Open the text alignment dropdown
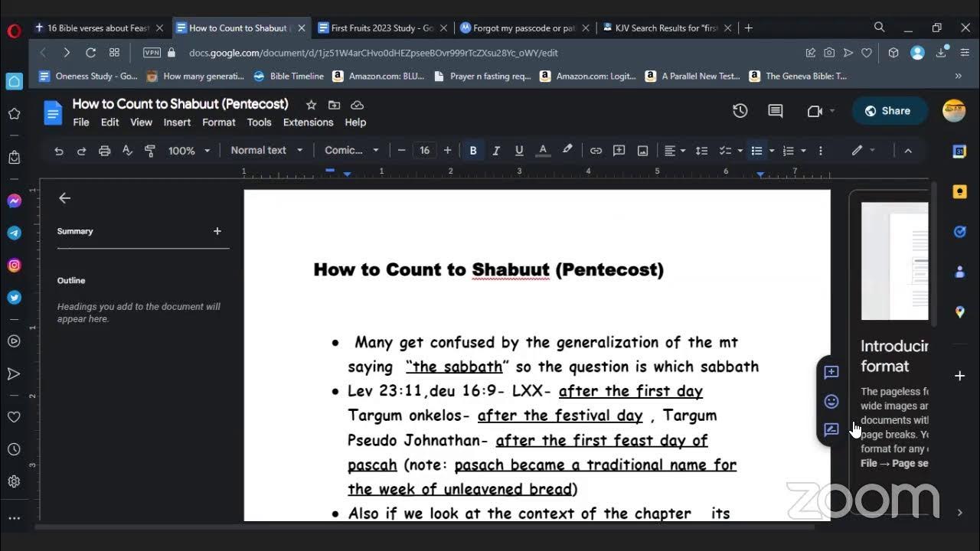 point(675,151)
